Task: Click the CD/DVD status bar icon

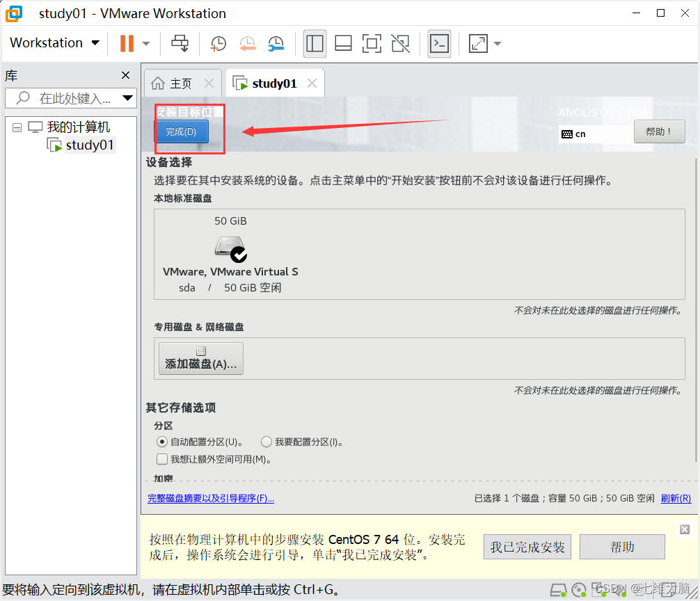Action: pyautogui.click(x=578, y=590)
